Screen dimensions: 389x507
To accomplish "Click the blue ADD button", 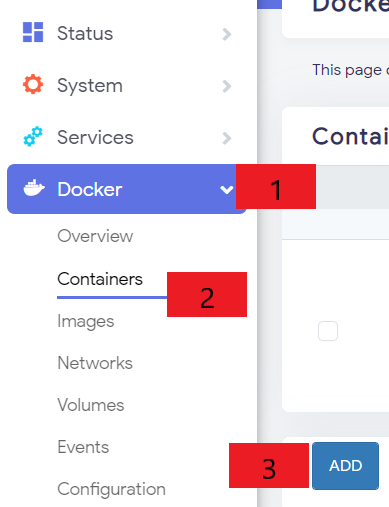I will pyautogui.click(x=345, y=466).
